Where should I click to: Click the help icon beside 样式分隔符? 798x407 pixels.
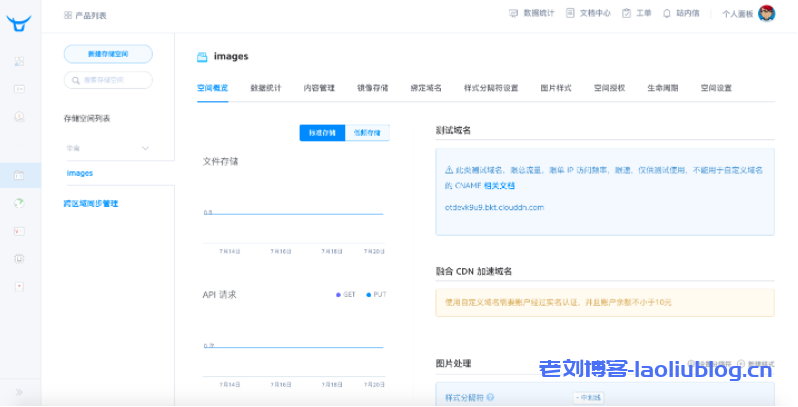pyautogui.click(x=490, y=397)
